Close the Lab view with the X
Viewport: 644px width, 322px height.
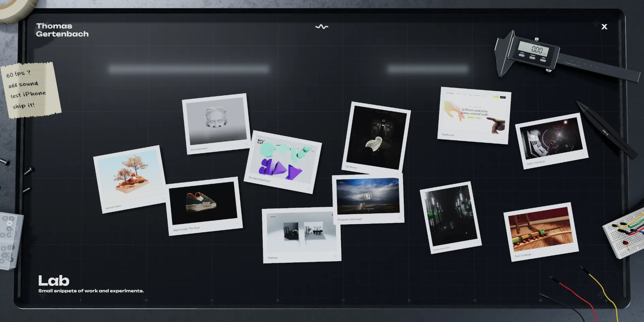604,27
